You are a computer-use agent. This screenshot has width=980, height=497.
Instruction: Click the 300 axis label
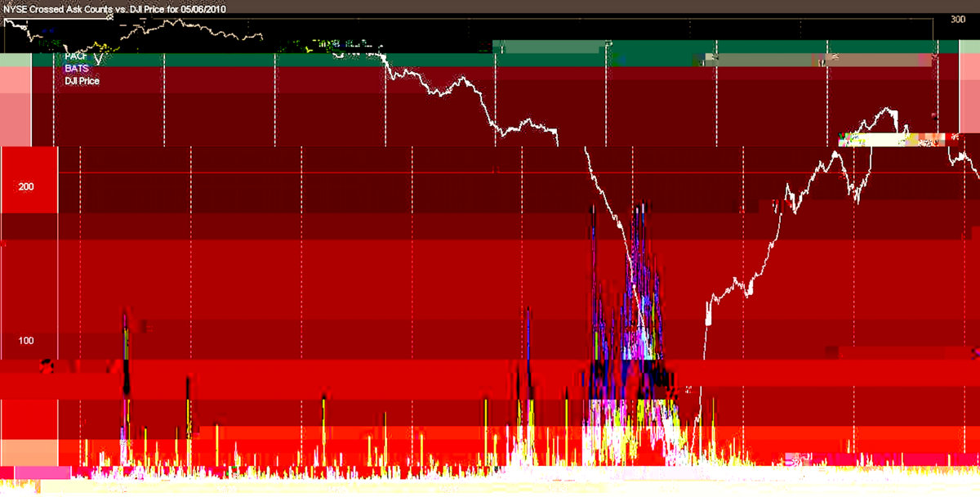958,19
